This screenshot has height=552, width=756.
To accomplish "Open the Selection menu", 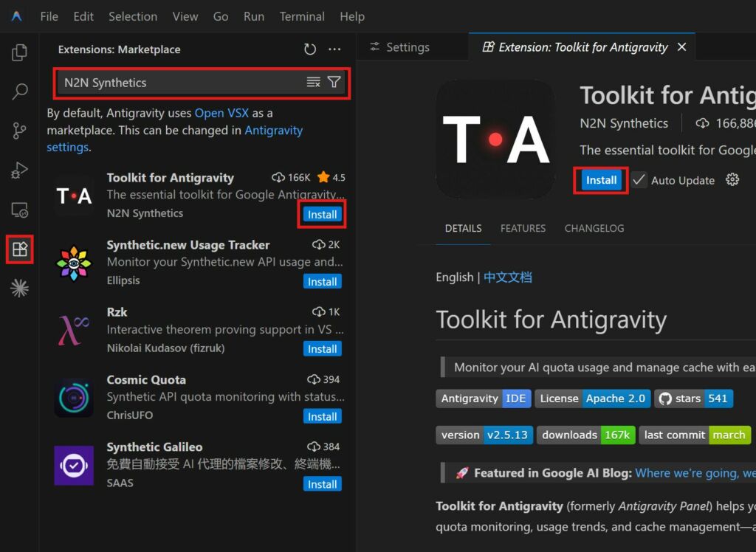I will 133,16.
